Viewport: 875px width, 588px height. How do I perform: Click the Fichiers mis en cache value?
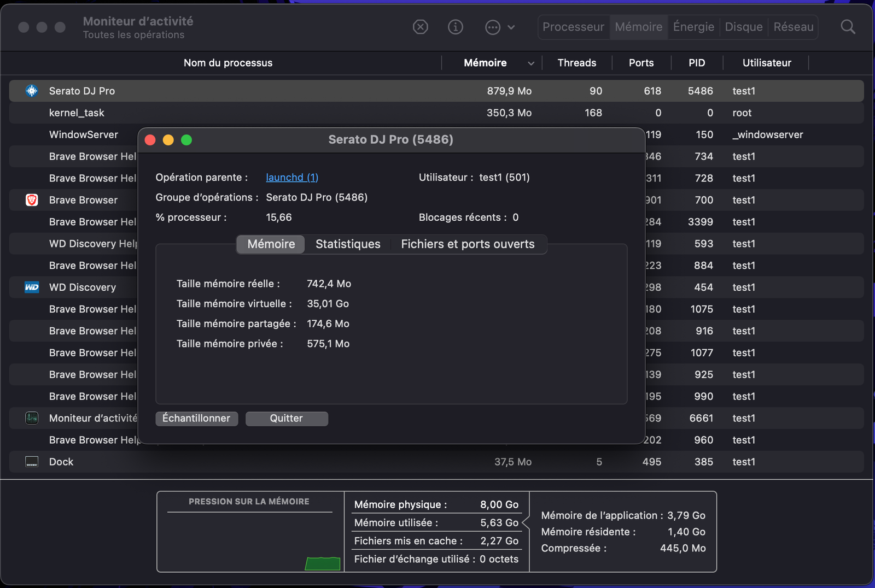point(499,541)
